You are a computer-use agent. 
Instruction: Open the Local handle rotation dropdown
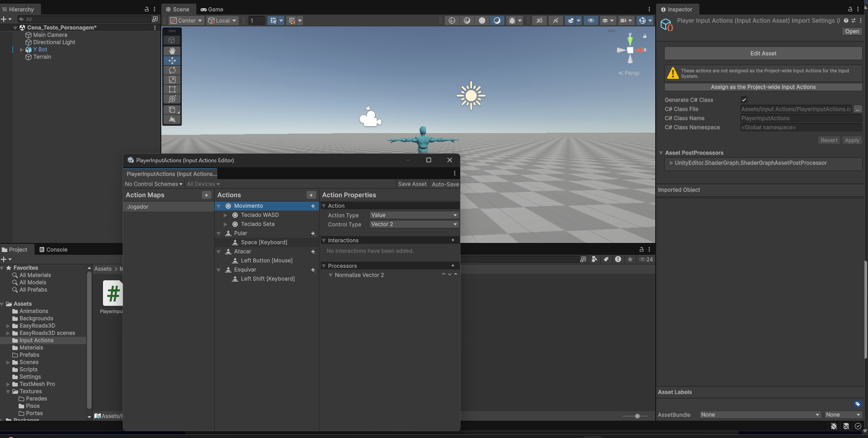[222, 21]
